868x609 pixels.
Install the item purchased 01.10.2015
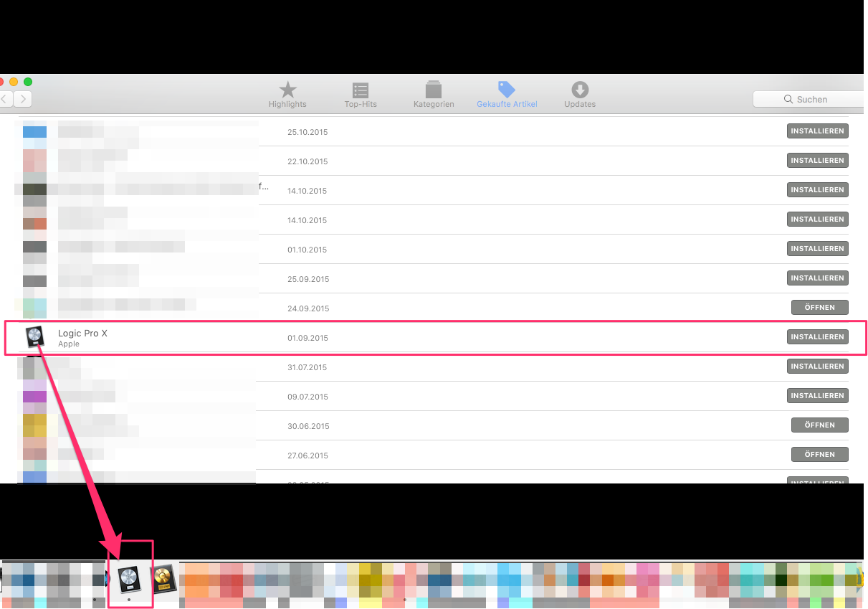pos(817,249)
